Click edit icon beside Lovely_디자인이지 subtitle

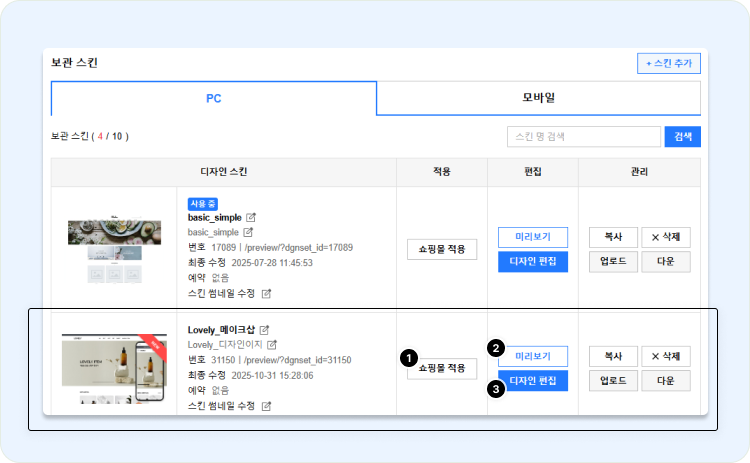[x=271, y=345]
